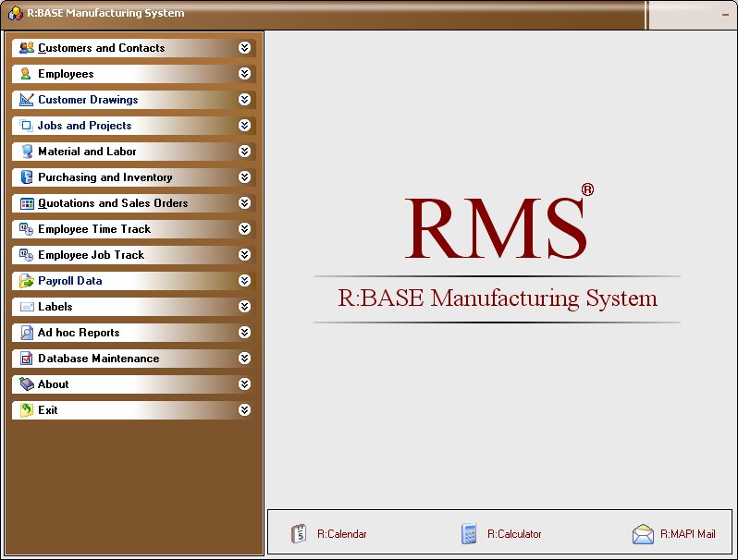The width and height of the screenshot is (738, 560).
Task: Expand the Ad hoc Reports chevron
Action: 244,333
